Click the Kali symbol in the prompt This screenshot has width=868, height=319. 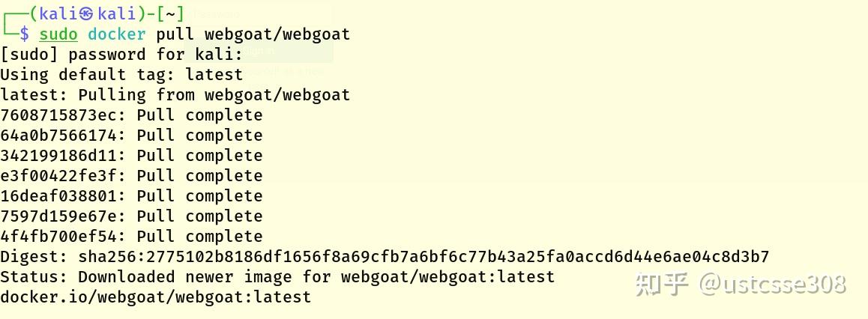tap(86, 14)
